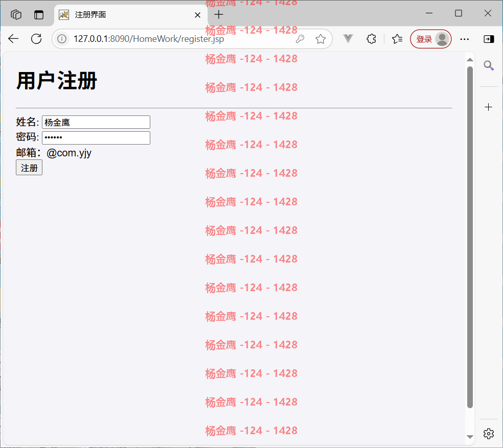
Task: Open the Settings and more menu
Action: [x=464, y=39]
